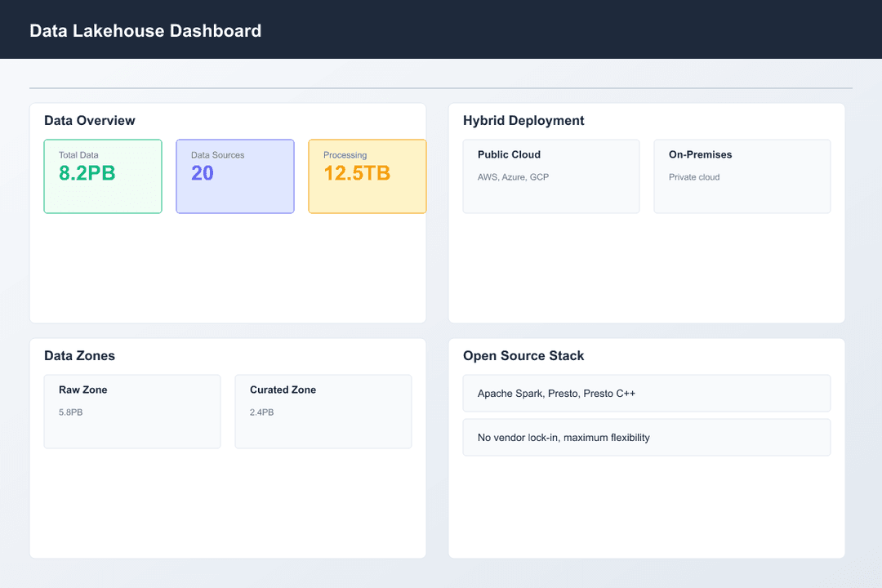Click the 8.2PB total data value
This screenshot has width=882, height=588.
[x=88, y=173]
